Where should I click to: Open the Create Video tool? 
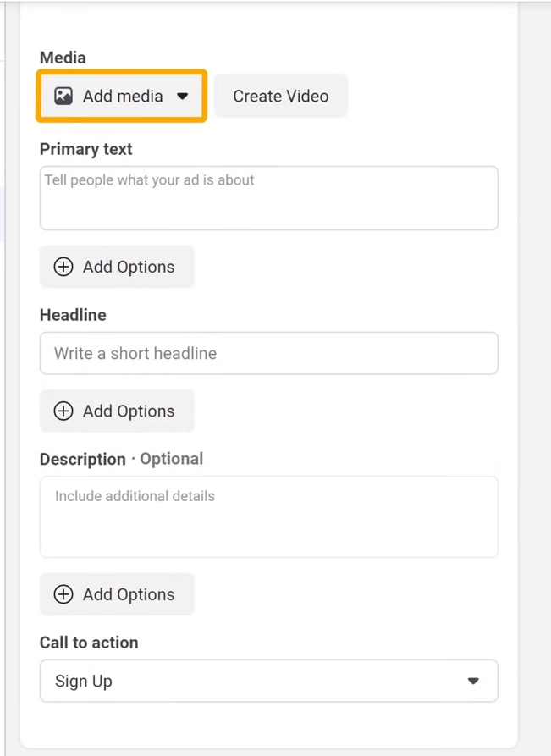(280, 96)
